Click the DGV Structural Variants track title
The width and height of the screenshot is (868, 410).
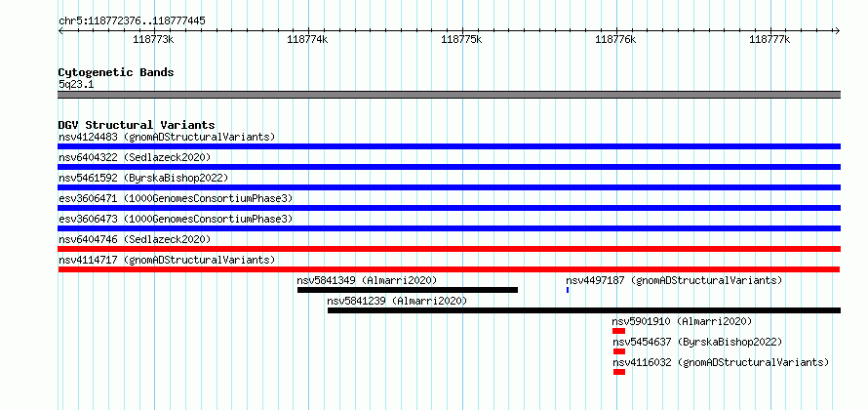137,125
